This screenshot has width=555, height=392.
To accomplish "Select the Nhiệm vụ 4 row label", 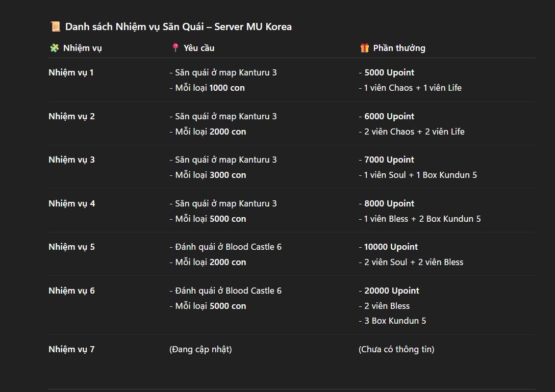I will [71, 203].
